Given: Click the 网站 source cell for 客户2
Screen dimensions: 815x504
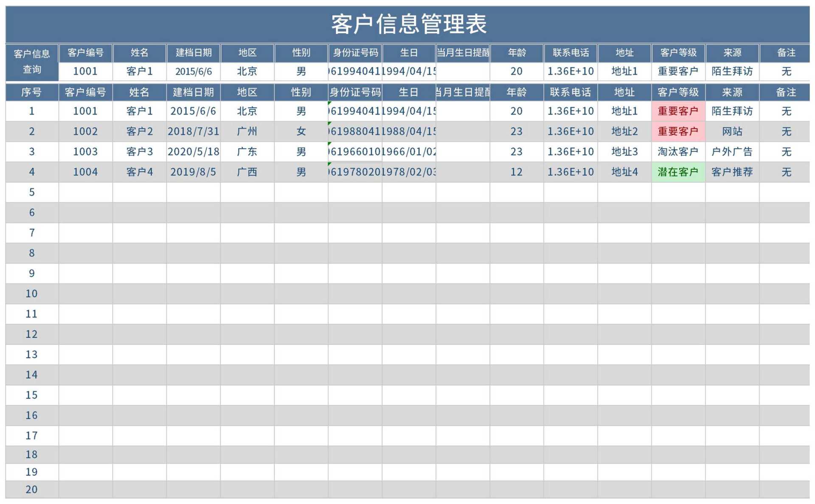Looking at the screenshot, I should point(732,132).
